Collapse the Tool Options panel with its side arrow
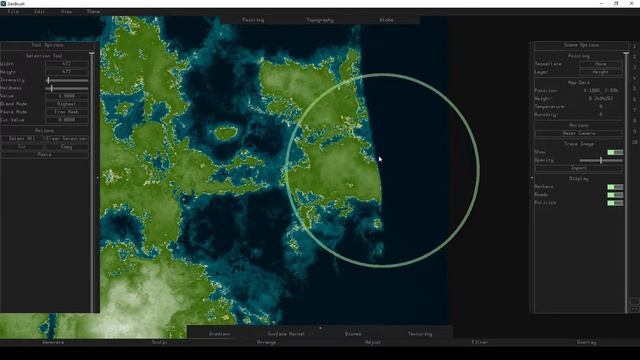Image resolution: width=640 pixels, height=360 pixels. [97, 178]
